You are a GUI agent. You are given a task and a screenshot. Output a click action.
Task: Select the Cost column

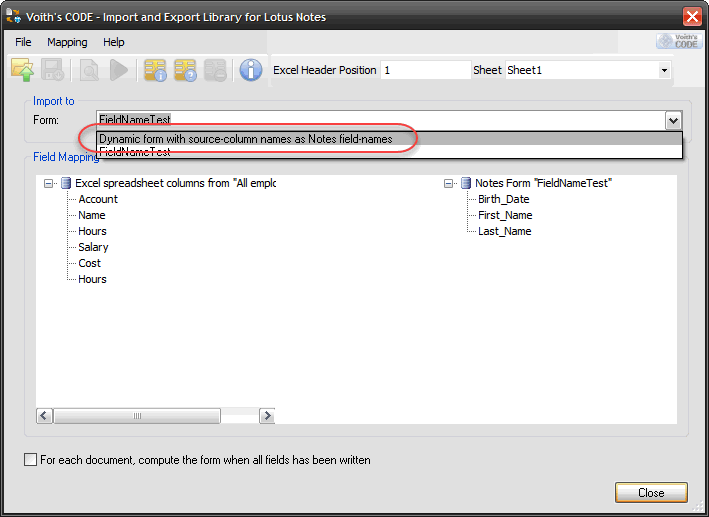click(x=90, y=263)
